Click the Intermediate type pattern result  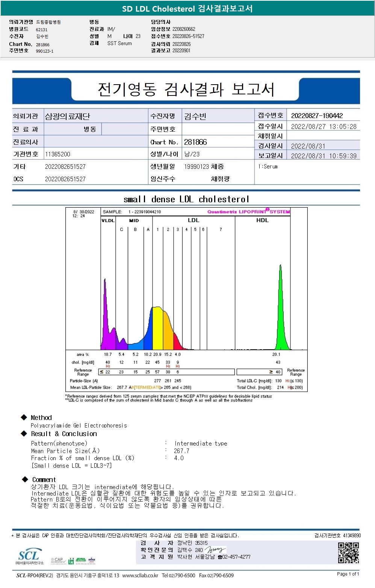[x=201, y=444]
